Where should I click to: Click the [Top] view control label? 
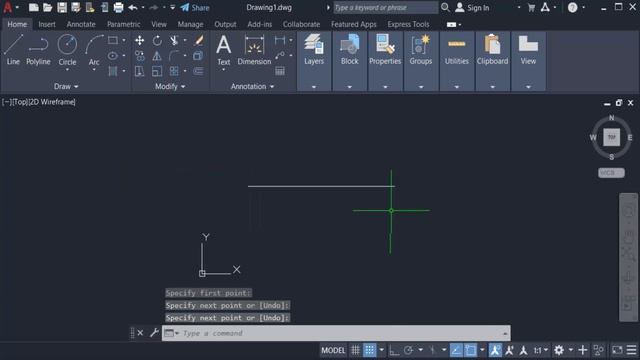[20, 102]
